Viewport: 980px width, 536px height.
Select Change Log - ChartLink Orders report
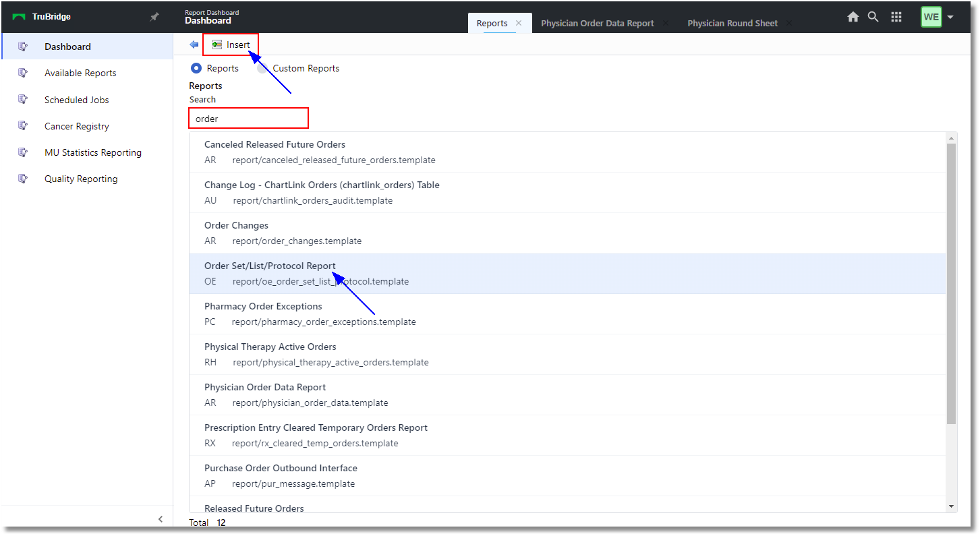point(567,192)
